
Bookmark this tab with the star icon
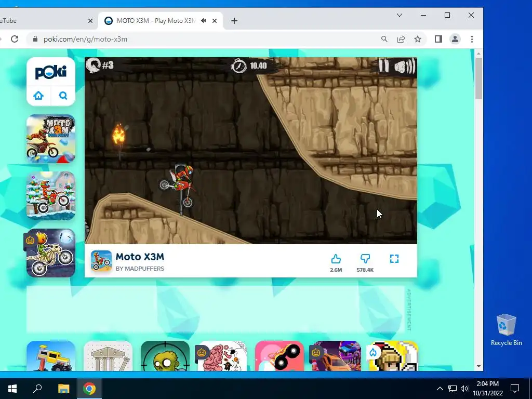pyautogui.click(x=418, y=39)
